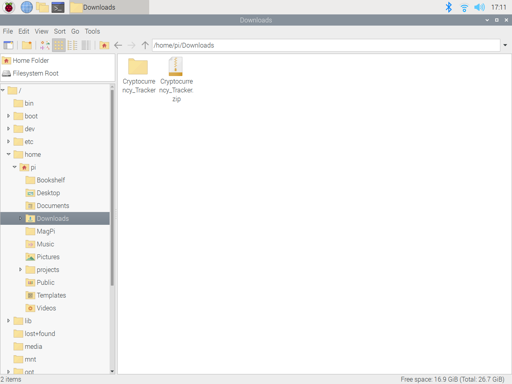Open the Wi-Fi network tray icon
The height and width of the screenshot is (384, 512).
click(464, 7)
